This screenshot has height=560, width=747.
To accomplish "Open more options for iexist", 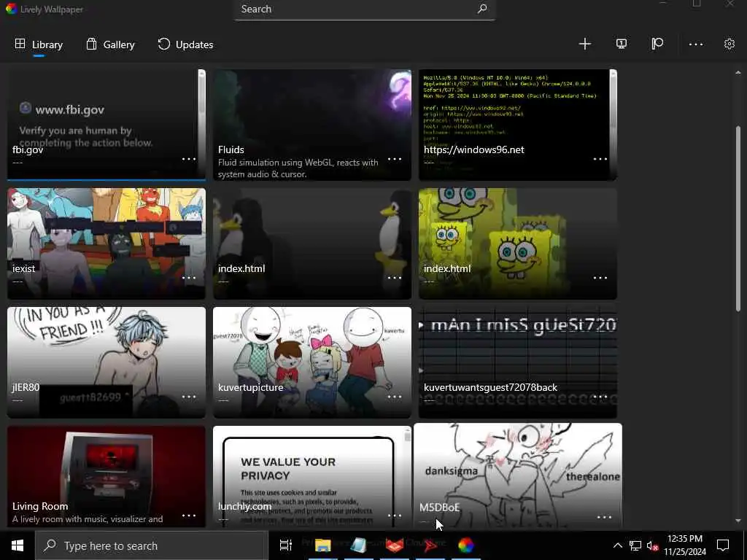I will pos(189,278).
